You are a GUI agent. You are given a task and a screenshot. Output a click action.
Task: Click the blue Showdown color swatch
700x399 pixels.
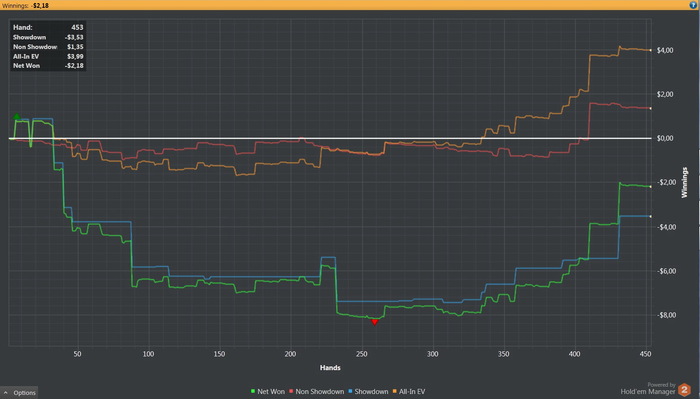pos(350,391)
